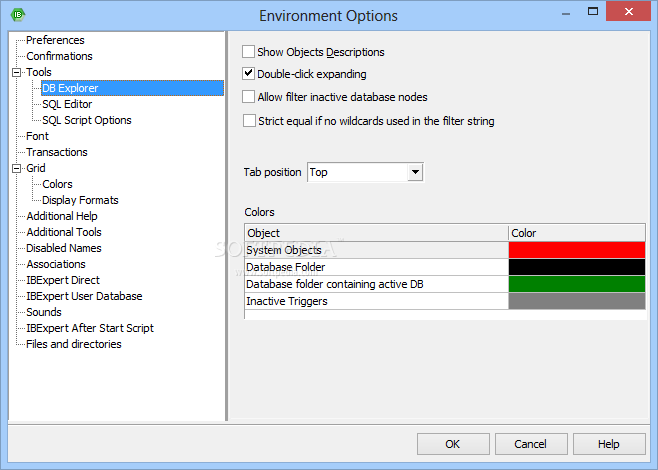
Task: Open Files and directories settings
Action: [x=73, y=344]
